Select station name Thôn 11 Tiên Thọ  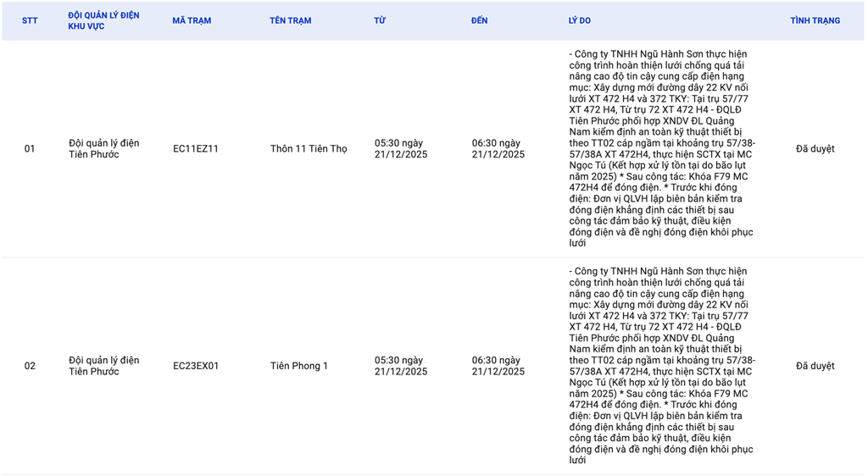(309, 149)
